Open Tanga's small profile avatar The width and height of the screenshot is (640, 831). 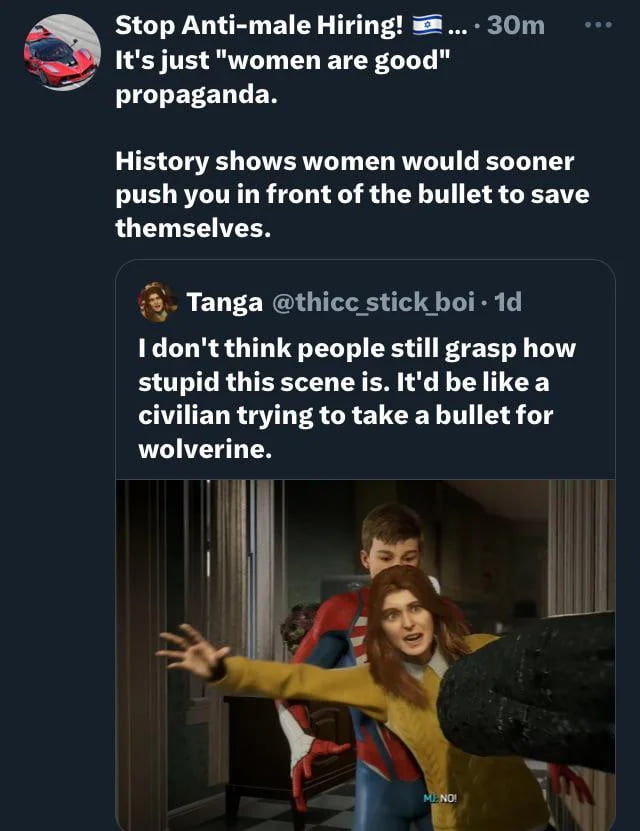pyautogui.click(x=158, y=301)
